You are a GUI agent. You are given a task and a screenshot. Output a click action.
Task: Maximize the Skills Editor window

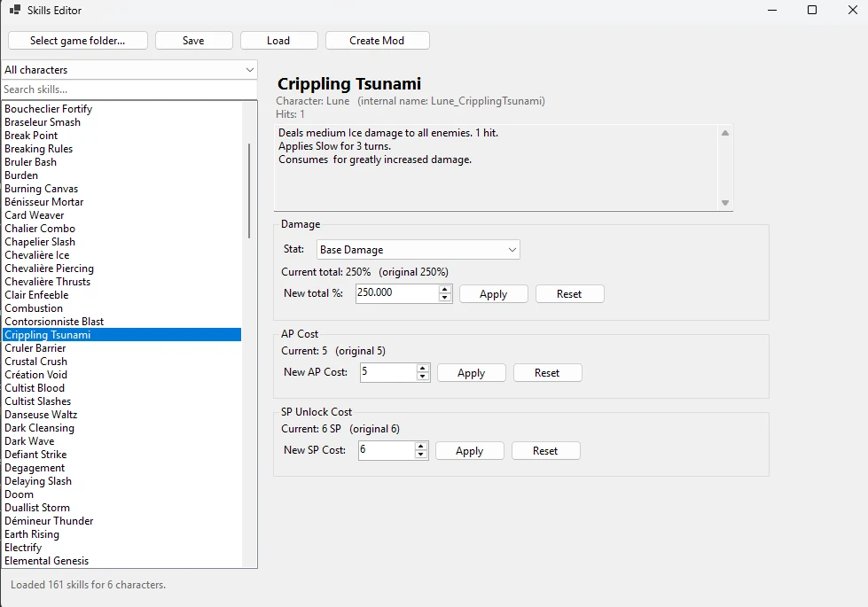pyautogui.click(x=812, y=10)
